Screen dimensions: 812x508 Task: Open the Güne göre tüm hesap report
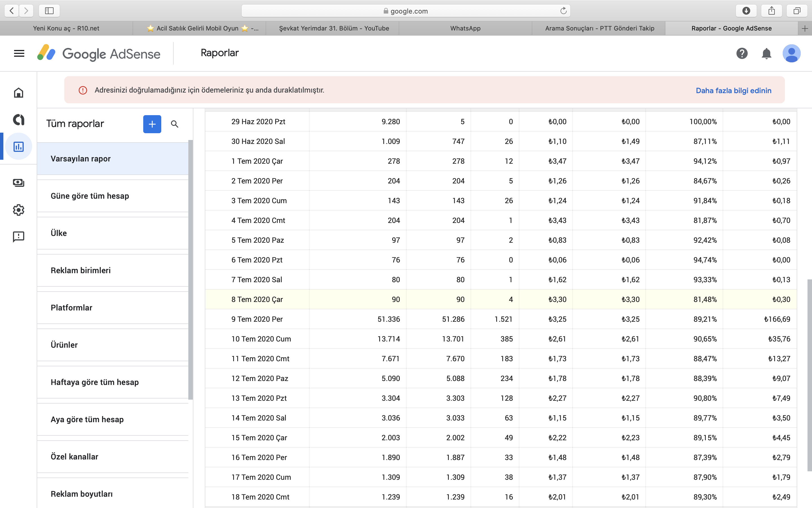tap(113, 196)
